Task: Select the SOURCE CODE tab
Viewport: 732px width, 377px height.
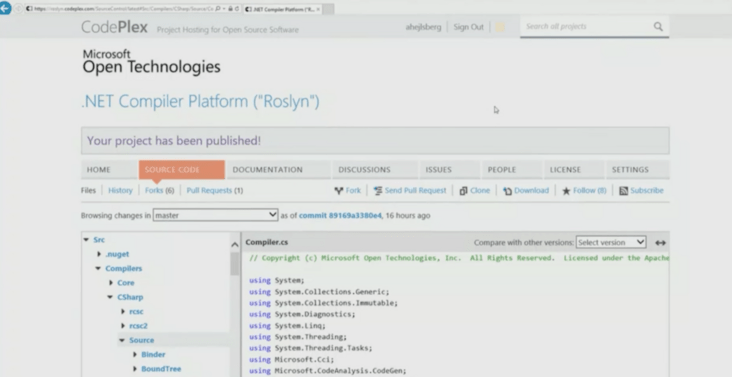Action: (182, 170)
